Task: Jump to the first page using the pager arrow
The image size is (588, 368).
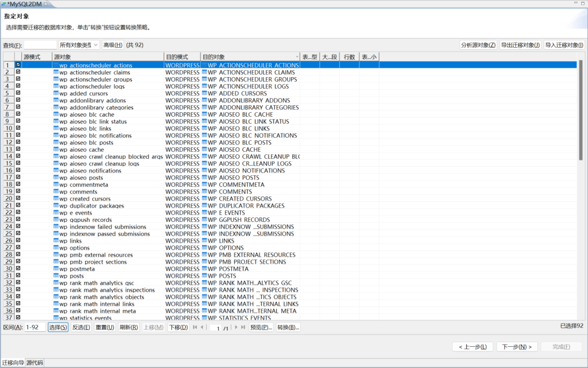Action: 195,327
